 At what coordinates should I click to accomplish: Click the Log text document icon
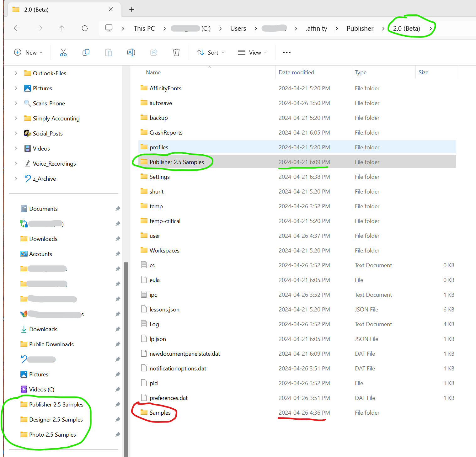tap(144, 324)
